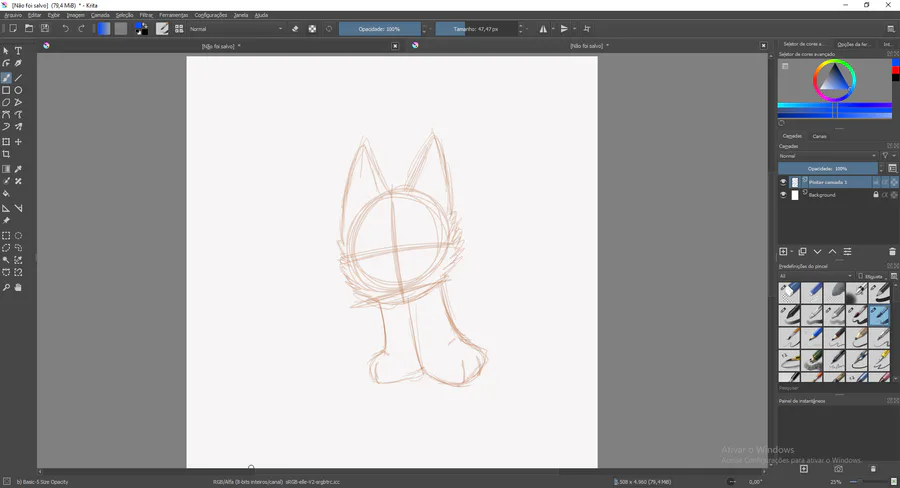Choose the Crop tool
Screen dimensions: 900x488
[x=6, y=155]
